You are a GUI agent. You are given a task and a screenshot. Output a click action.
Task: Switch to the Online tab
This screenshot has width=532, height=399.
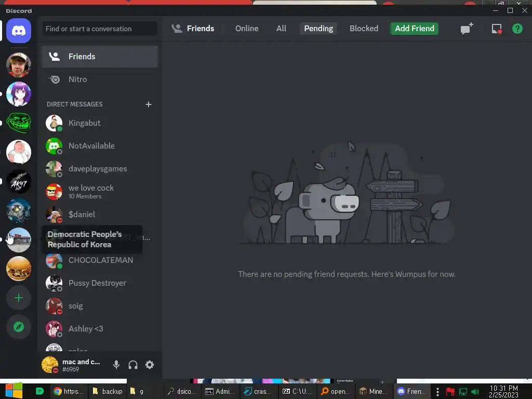tap(247, 29)
